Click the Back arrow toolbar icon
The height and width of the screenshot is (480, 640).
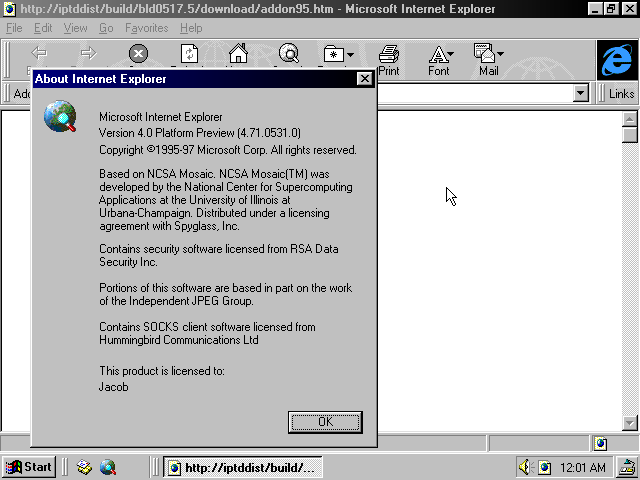39,53
